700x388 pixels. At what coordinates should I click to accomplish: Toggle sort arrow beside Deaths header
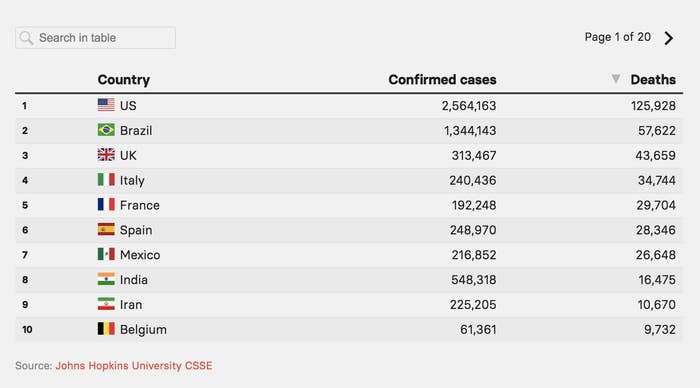(616, 79)
